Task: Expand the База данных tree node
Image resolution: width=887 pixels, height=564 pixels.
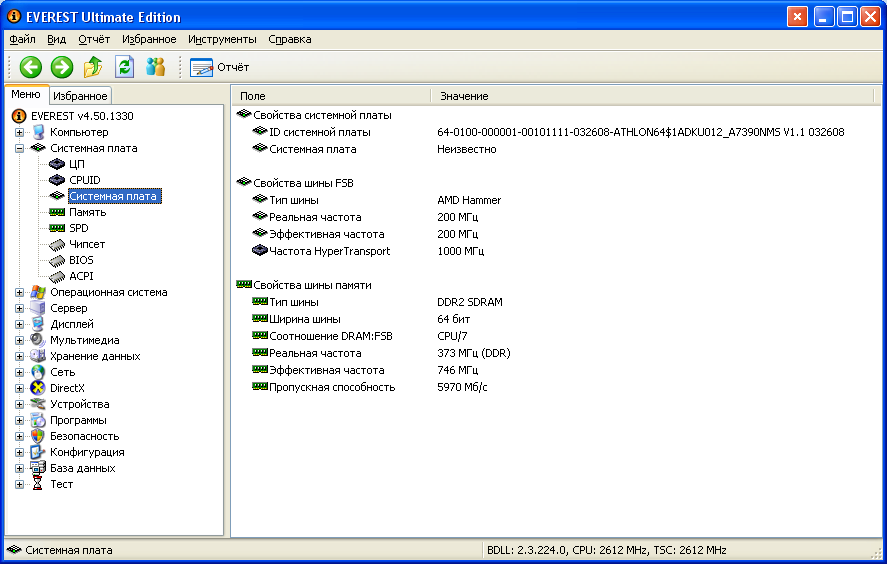Action: (19, 468)
